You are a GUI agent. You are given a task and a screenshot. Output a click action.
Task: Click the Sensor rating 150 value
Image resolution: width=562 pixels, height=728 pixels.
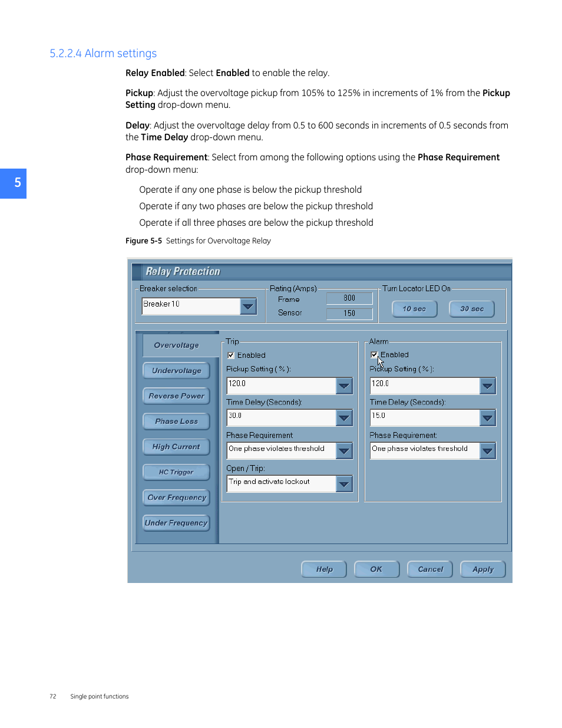(x=349, y=314)
